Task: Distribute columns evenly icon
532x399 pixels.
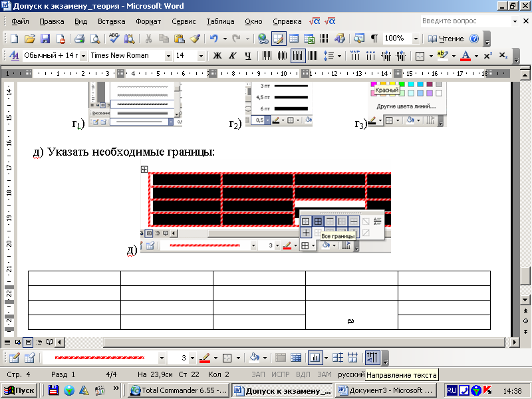Action: tap(353, 358)
